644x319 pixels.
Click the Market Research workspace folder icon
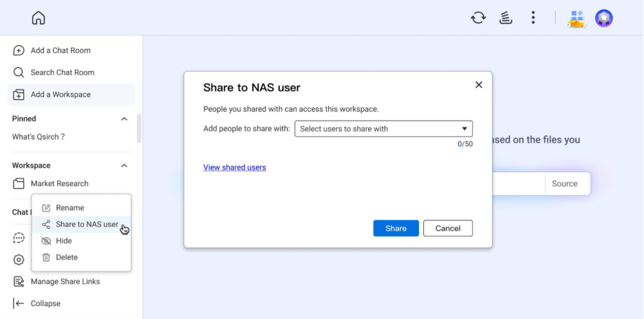point(19,184)
